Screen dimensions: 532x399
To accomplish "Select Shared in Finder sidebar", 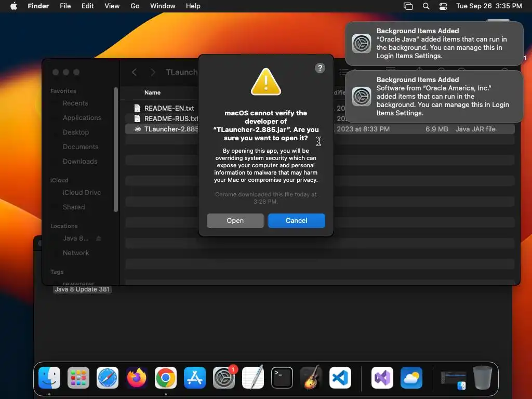I will 74,207.
